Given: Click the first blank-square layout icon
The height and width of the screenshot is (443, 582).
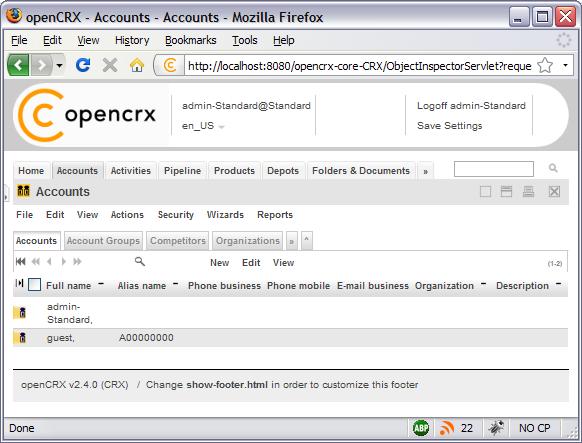Looking at the screenshot, I should [485, 192].
